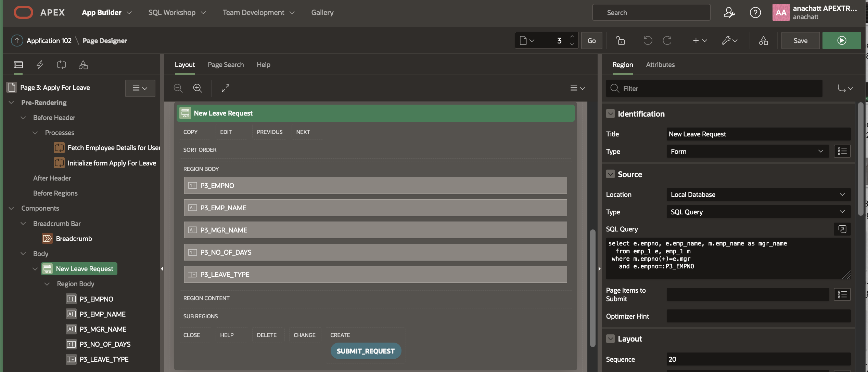Image resolution: width=868 pixels, height=372 pixels.
Task: Open the Processing tab icon
Action: point(61,65)
